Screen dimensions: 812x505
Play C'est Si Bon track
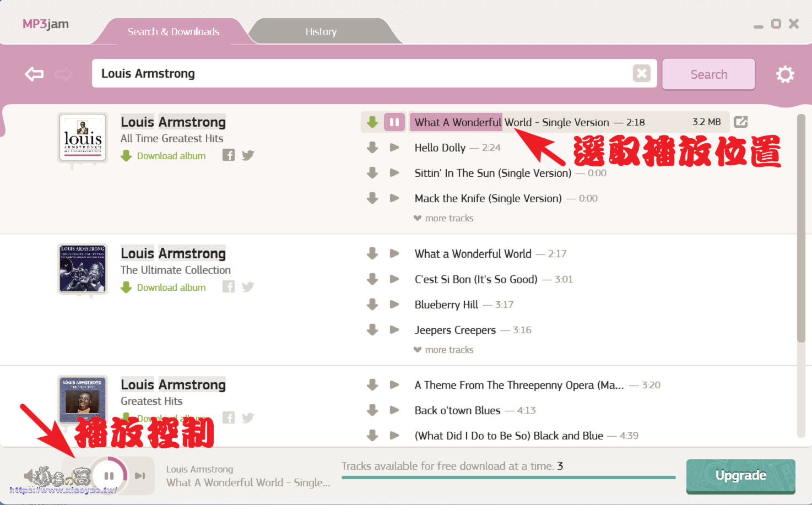tap(394, 279)
